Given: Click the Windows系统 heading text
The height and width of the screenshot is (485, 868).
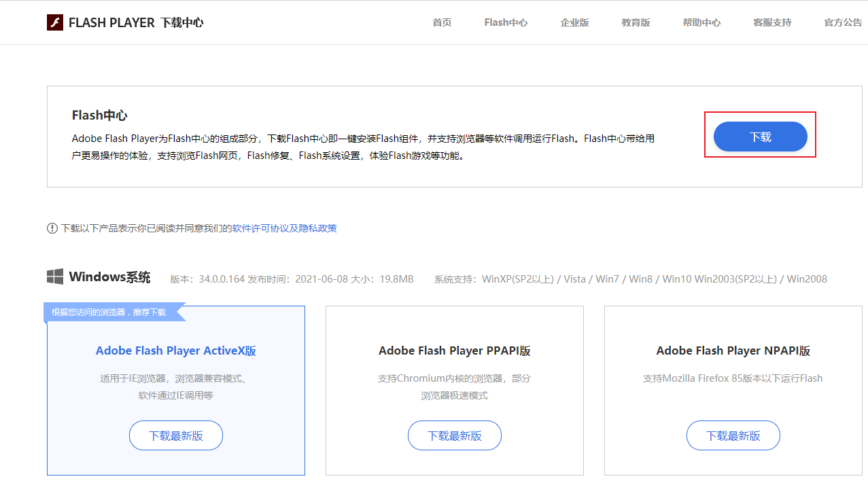Looking at the screenshot, I should click(x=109, y=277).
